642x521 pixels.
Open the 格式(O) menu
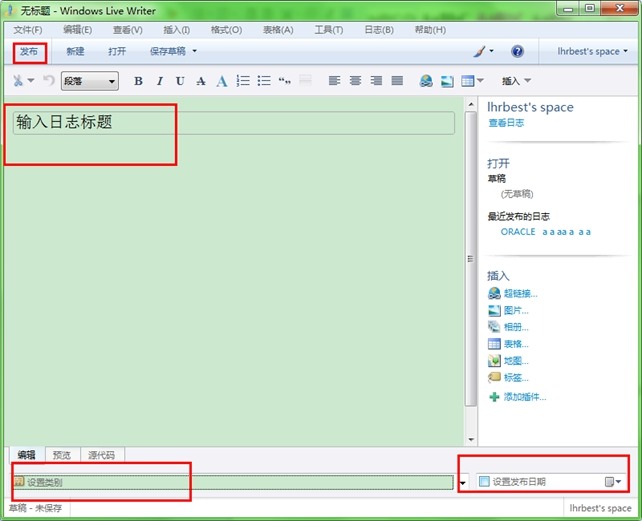[x=226, y=30]
